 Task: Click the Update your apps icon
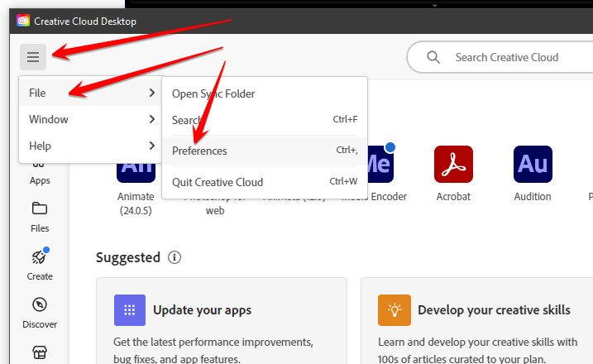tap(130, 310)
